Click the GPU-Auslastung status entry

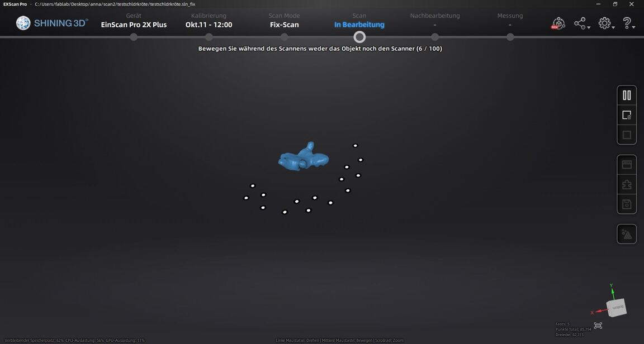pos(125,340)
